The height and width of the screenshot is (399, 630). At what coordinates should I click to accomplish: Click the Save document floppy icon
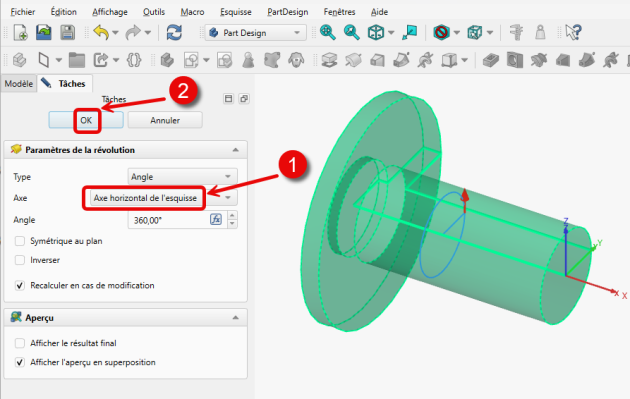pos(68,32)
